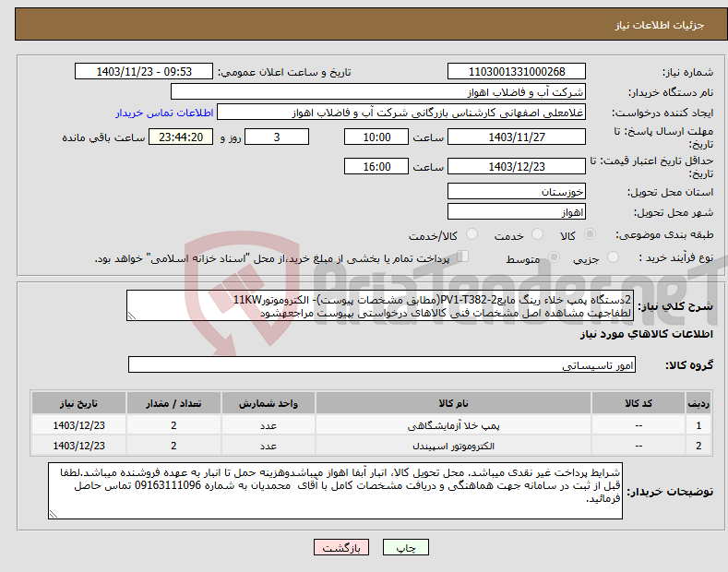Click the تعداد / مقدار column header

point(173,403)
